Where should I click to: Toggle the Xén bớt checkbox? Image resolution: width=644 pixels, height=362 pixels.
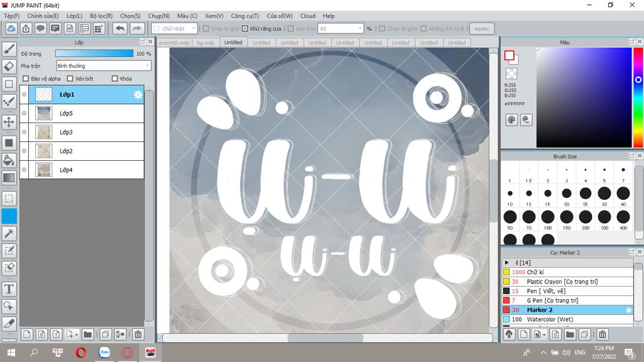[x=70, y=79]
